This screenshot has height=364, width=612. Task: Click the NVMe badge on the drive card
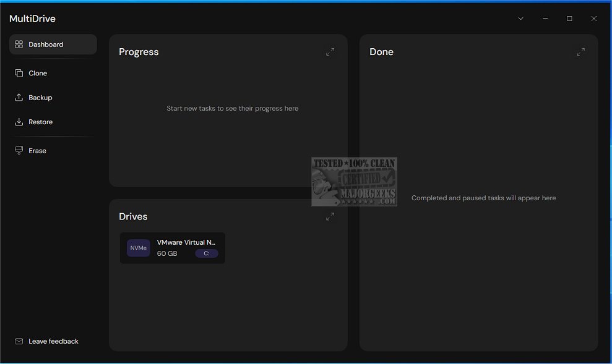pos(138,247)
